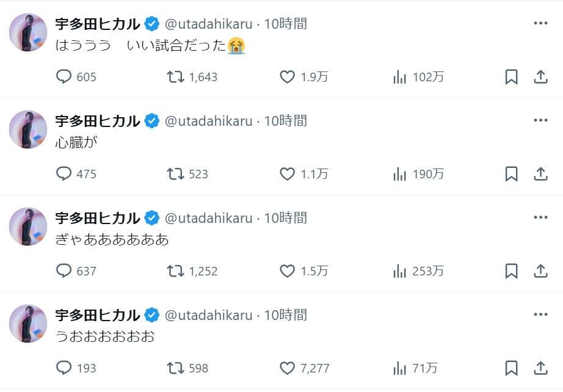
Task: Bookmark the 心臓が tweet
Action: (512, 175)
